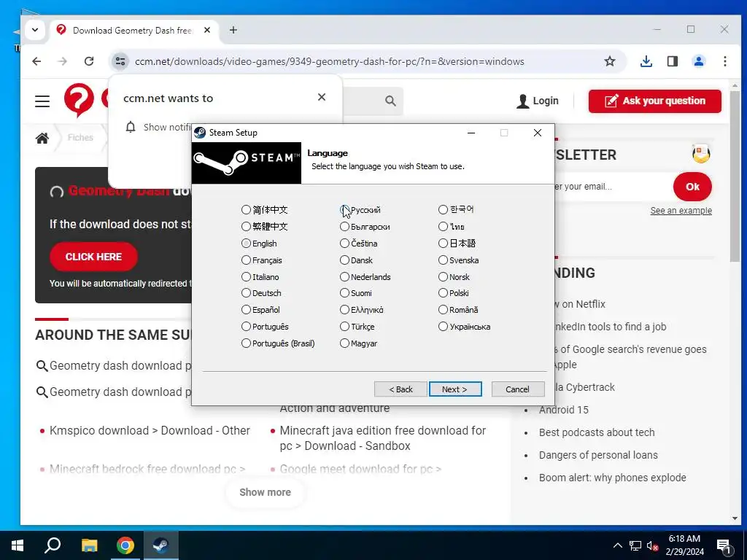
Task: Toggle Chrome side panel icon
Action: coord(672,61)
